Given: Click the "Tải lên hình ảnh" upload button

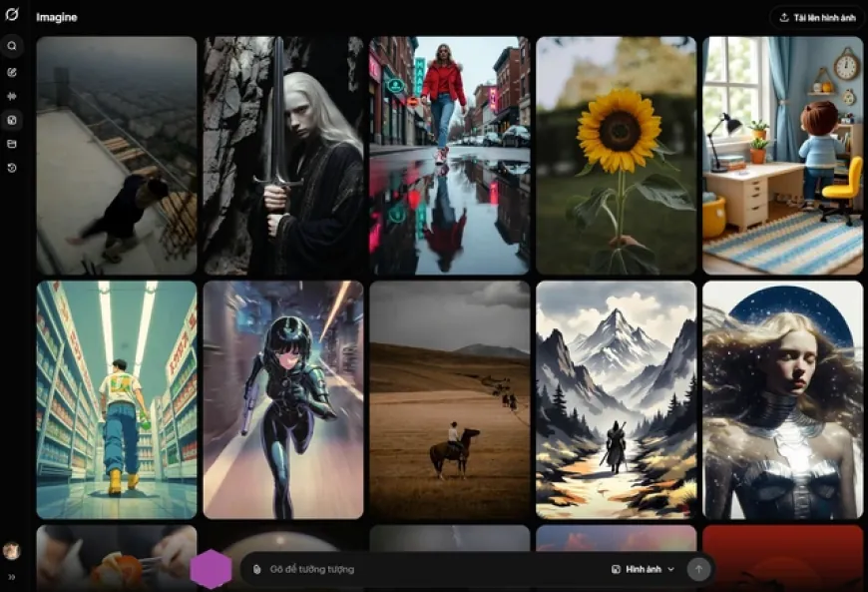Looking at the screenshot, I should 816,17.
